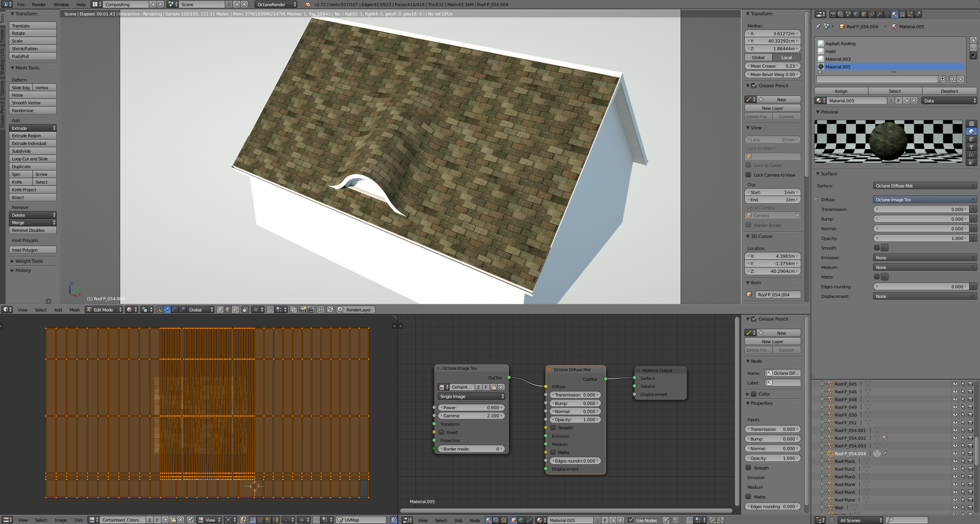Image resolution: width=980 pixels, height=524 pixels.
Task: Open the World properties globe tab
Action: click(856, 14)
